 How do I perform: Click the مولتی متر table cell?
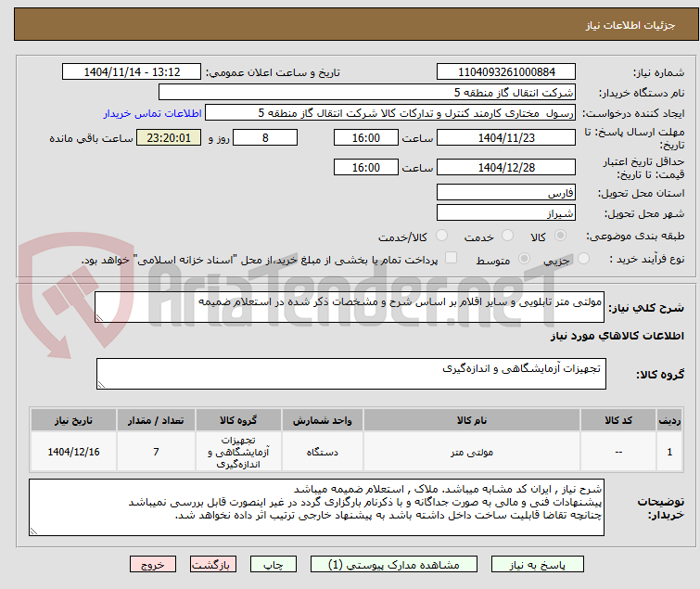472,453
